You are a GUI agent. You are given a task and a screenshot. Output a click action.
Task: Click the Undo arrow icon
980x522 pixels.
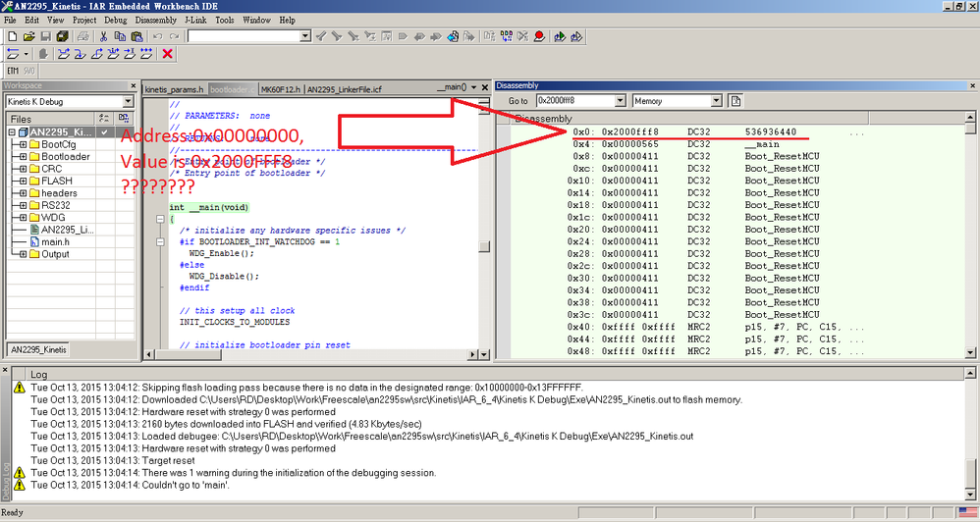pyautogui.click(x=157, y=37)
